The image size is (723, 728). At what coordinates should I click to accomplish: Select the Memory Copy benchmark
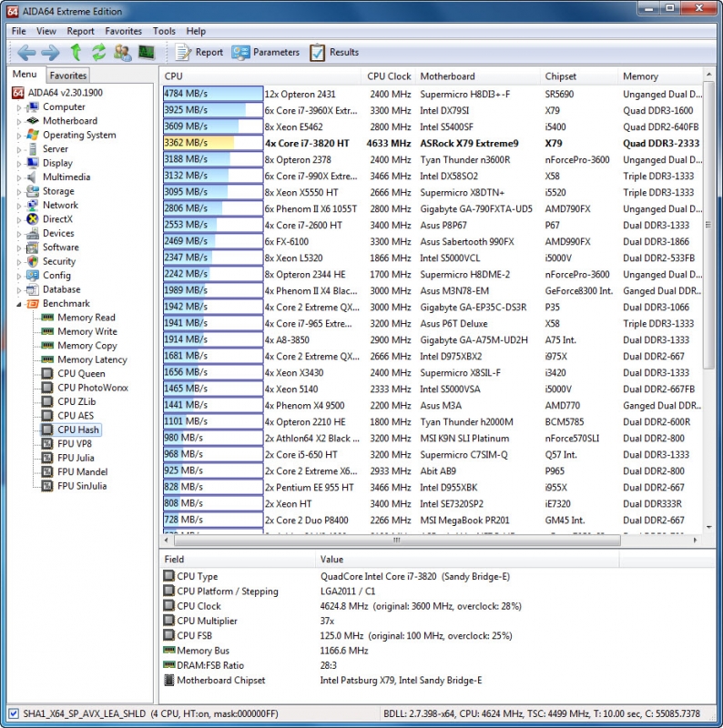(x=87, y=346)
